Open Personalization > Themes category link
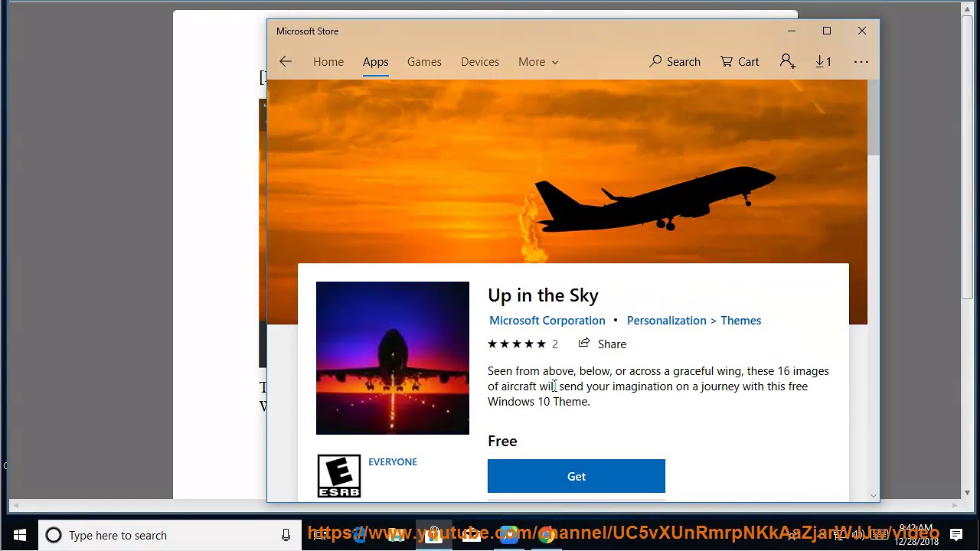 point(694,321)
